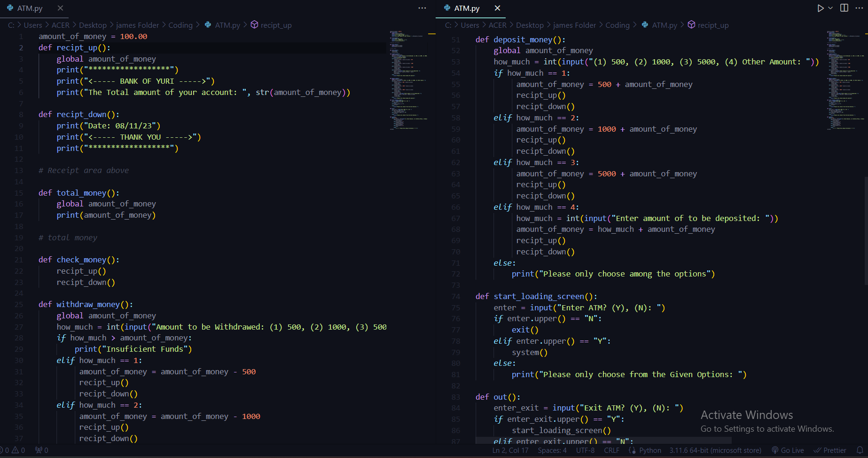This screenshot has height=458, width=868.
Task: Click 'def deposit_money():' in right editor
Action: 521,39
